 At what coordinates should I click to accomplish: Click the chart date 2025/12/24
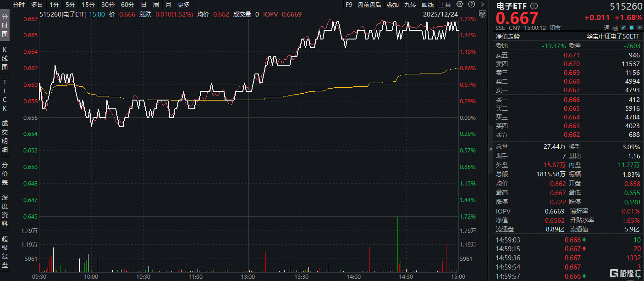click(x=440, y=14)
